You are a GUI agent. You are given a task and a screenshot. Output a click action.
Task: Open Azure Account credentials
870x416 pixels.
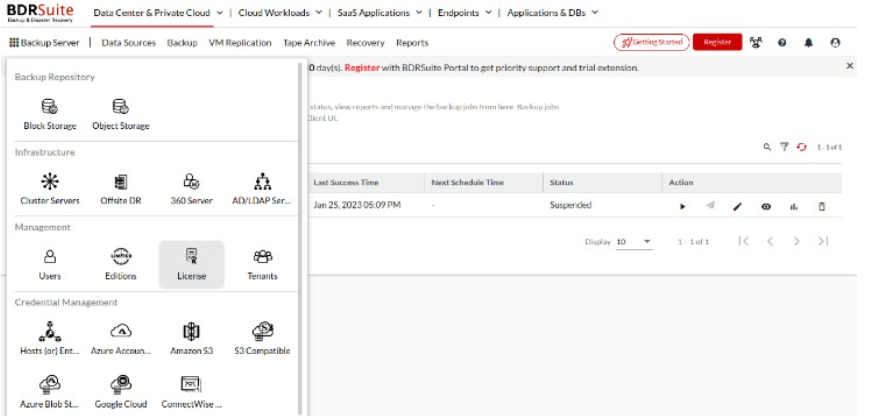pyautogui.click(x=120, y=339)
